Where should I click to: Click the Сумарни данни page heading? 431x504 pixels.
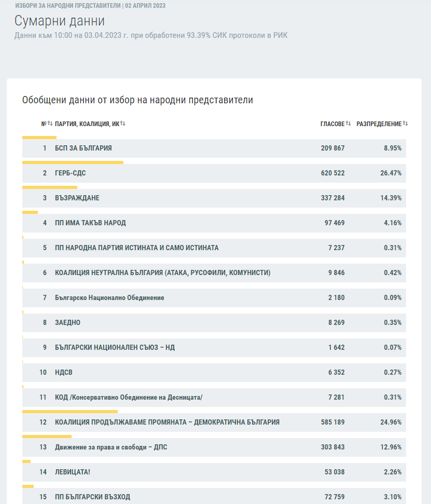[59, 21]
